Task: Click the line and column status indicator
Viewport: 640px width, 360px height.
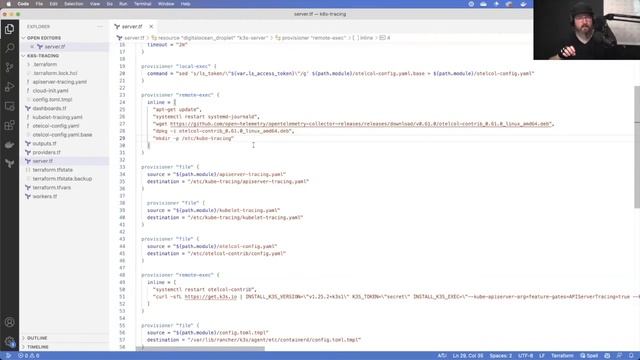Action: (x=468, y=356)
